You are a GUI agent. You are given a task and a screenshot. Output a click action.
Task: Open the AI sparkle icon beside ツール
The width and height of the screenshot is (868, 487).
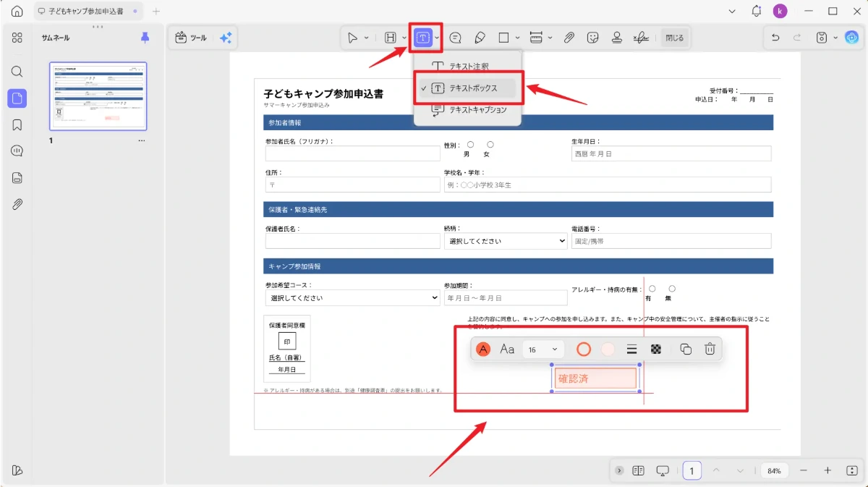point(226,38)
